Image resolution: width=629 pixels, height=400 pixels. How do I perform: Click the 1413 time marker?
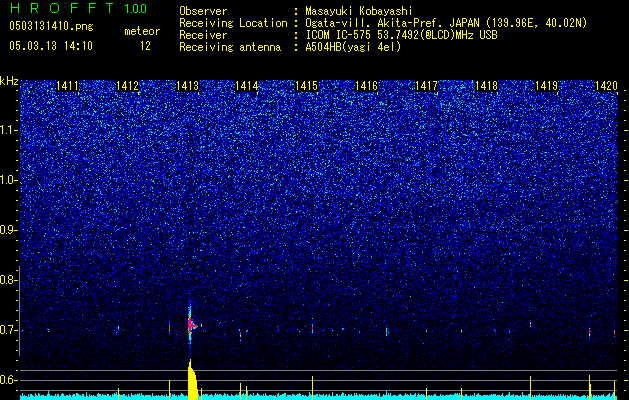pyautogui.click(x=187, y=86)
